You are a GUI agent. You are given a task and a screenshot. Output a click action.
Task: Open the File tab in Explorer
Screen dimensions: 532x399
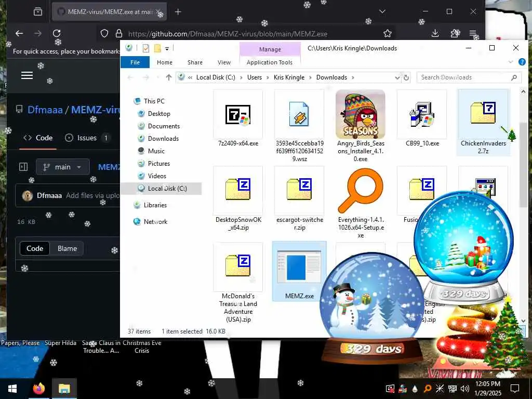coord(135,62)
